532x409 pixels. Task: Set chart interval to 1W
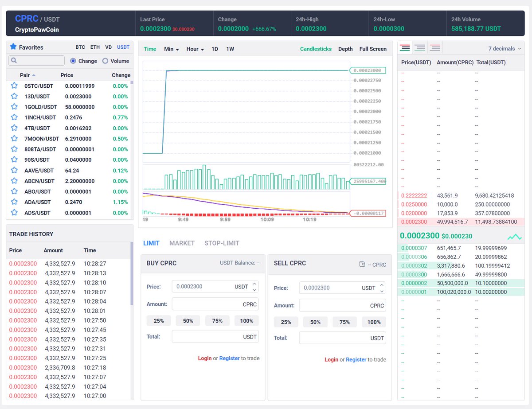pyautogui.click(x=230, y=49)
